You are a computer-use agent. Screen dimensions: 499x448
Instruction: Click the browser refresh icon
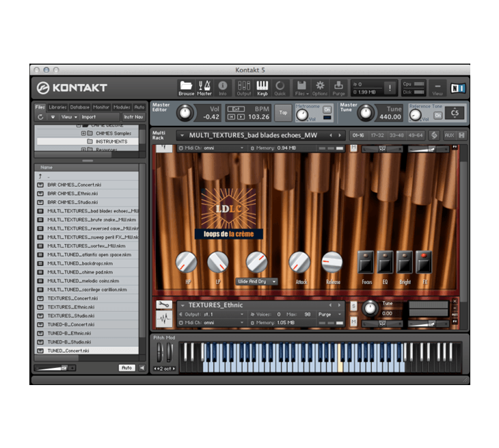tap(40, 117)
